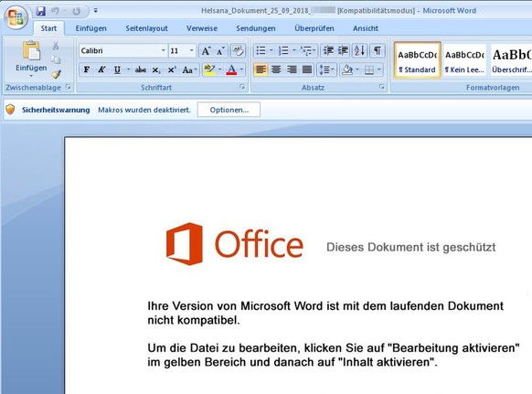Viewport: 532px width, 394px height.
Task: Click the text "Dieses Dokument ist geschützt"
Action: tap(410, 247)
